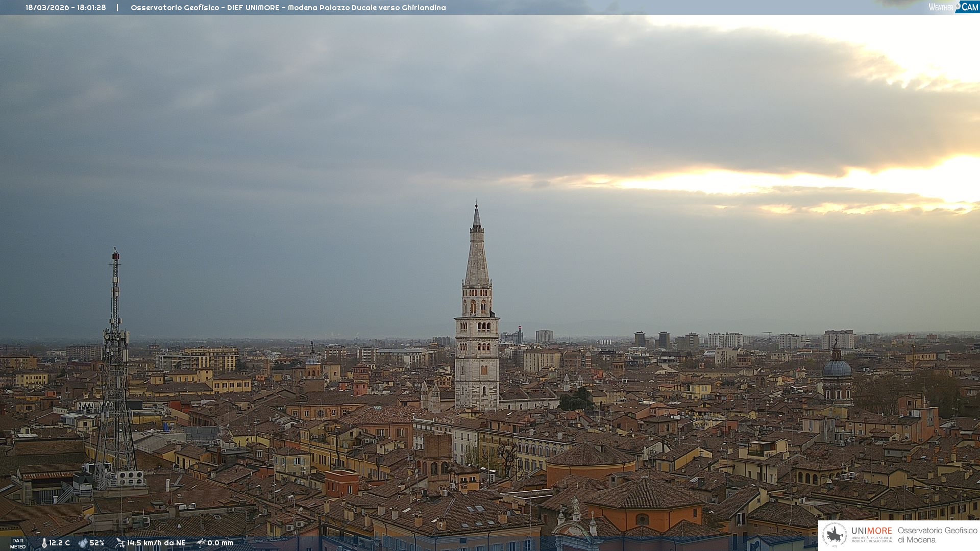
Task: Click the 52% humidity value
Action: 97,543
